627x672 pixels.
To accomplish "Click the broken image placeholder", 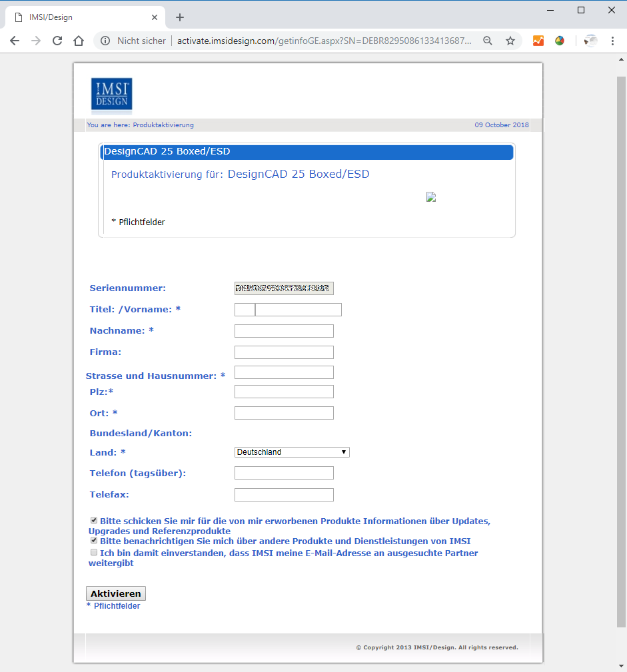I will point(431,196).
